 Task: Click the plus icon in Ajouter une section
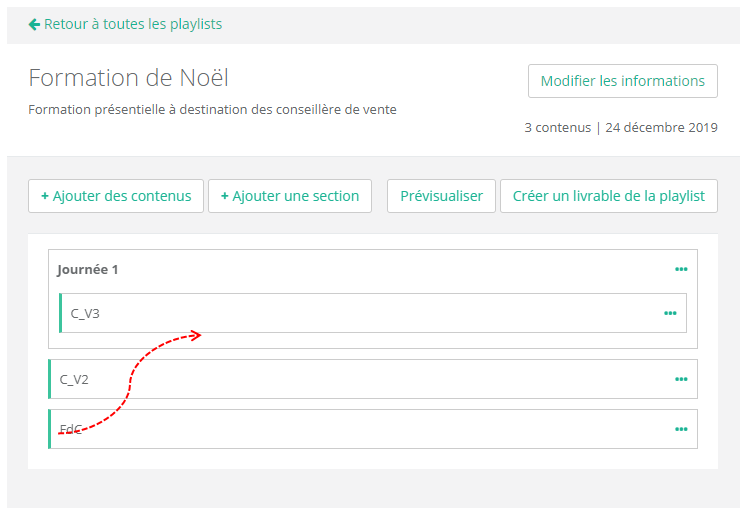(225, 197)
